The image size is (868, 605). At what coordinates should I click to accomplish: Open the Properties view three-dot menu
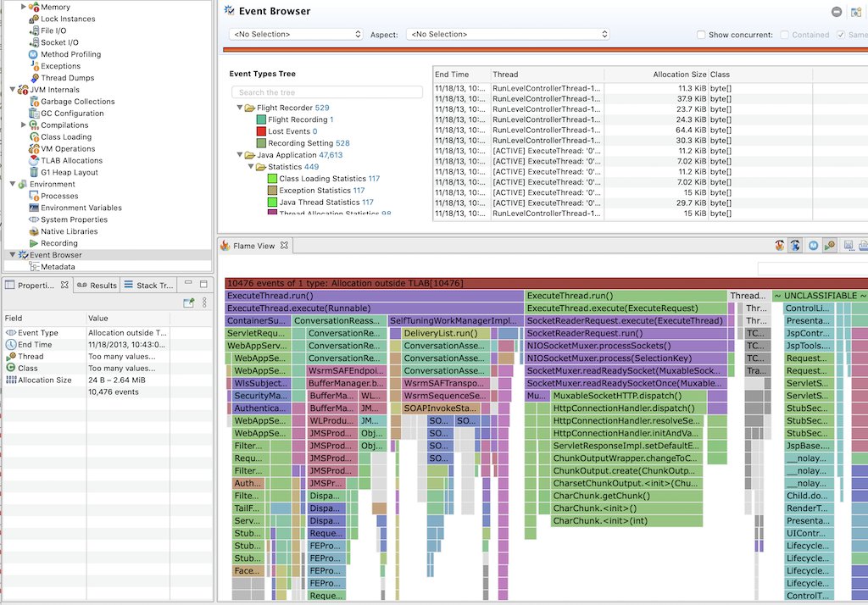204,302
